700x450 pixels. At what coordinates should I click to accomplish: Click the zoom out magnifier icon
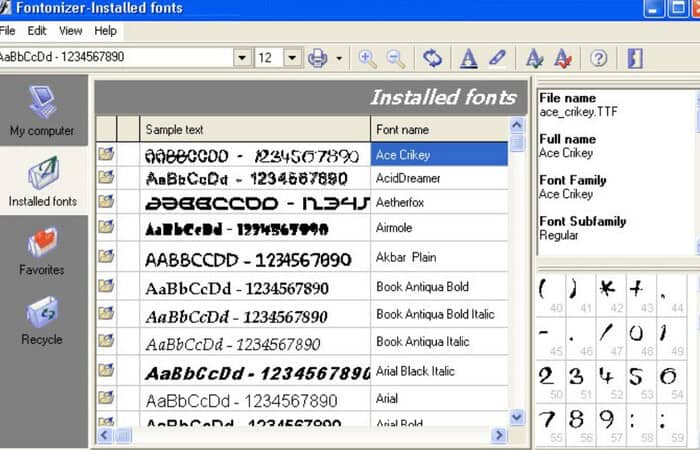[396, 58]
